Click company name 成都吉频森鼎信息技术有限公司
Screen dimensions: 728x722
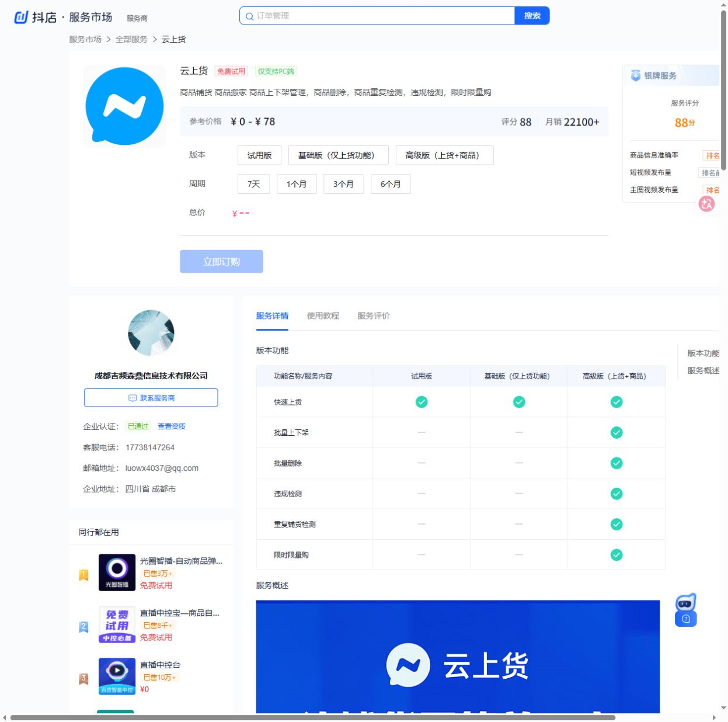pyautogui.click(x=151, y=376)
